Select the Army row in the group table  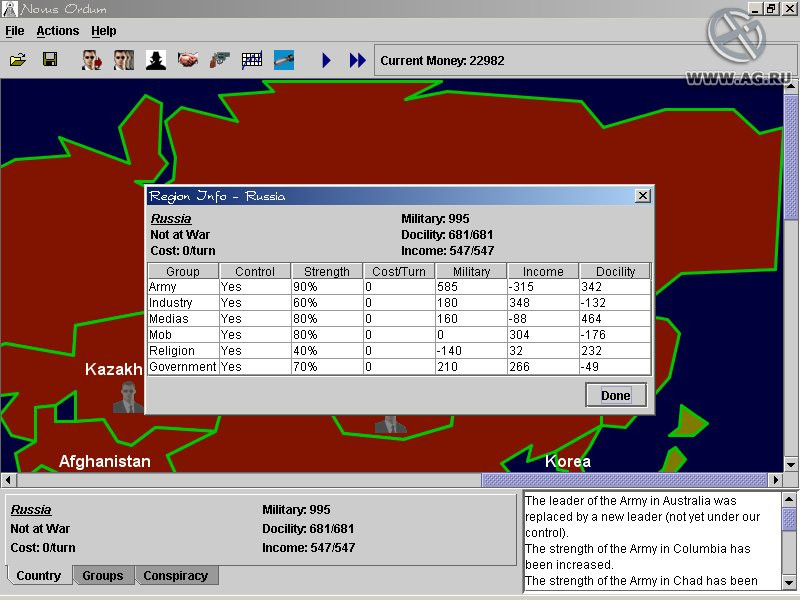(x=399, y=287)
